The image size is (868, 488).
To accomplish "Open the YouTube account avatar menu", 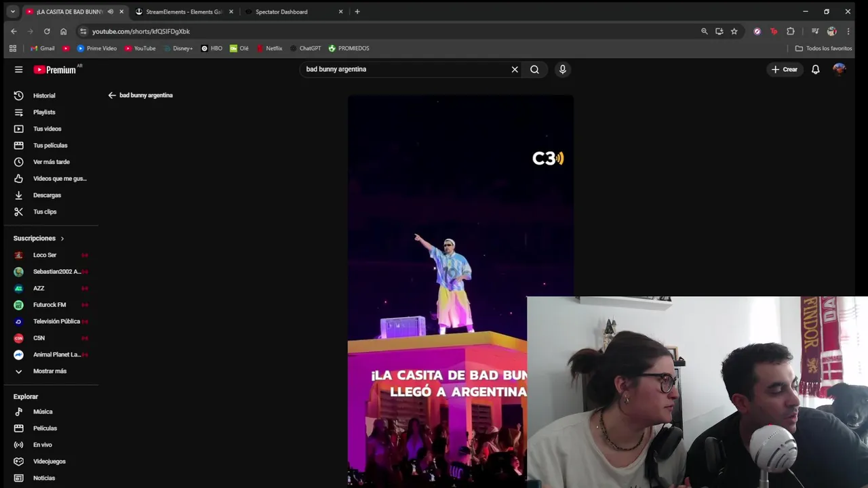I will click(840, 69).
